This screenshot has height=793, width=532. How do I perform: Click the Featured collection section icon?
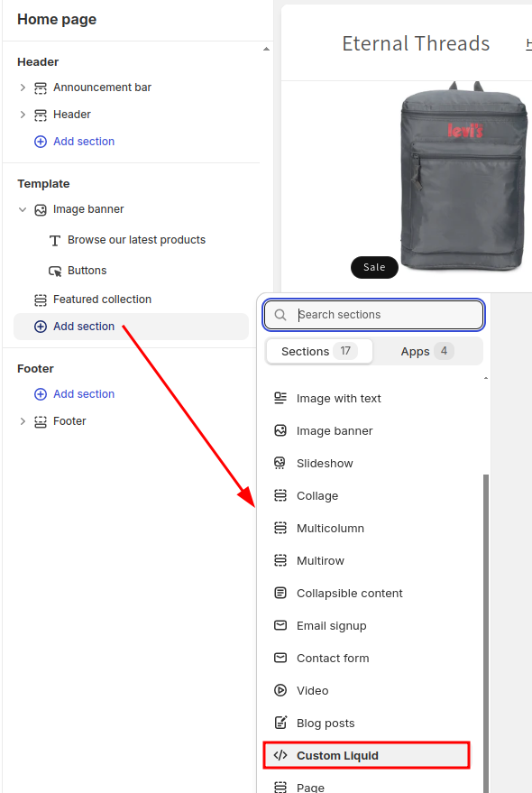(x=41, y=300)
